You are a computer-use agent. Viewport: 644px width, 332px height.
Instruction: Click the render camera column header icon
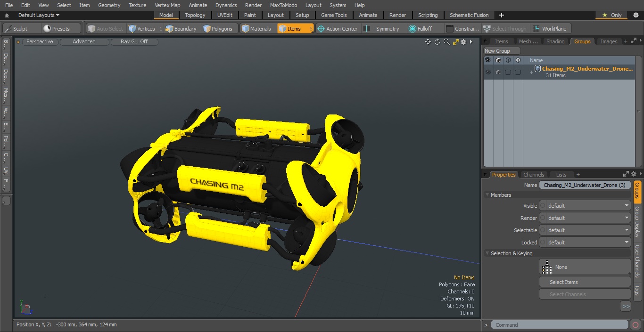pos(498,60)
